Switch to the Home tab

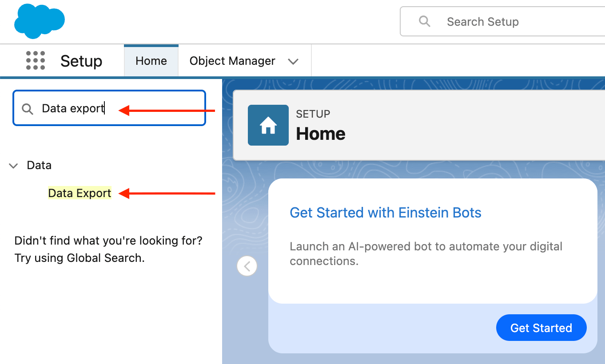tap(151, 61)
